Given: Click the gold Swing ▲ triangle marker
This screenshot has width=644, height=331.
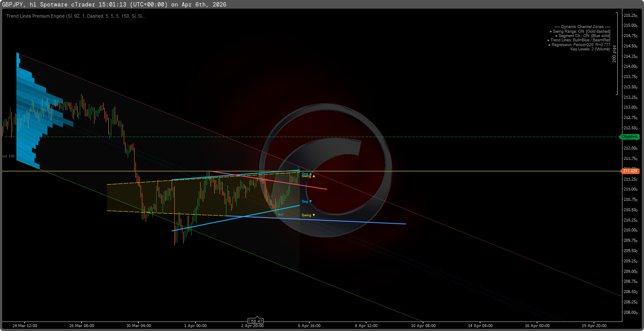Looking at the screenshot, I should tap(314, 176).
